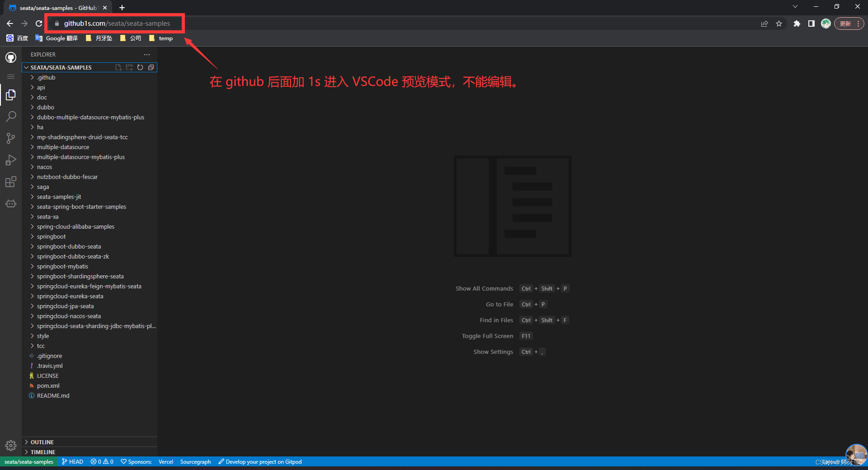
Task: Expand the saga folder
Action: 90,187
